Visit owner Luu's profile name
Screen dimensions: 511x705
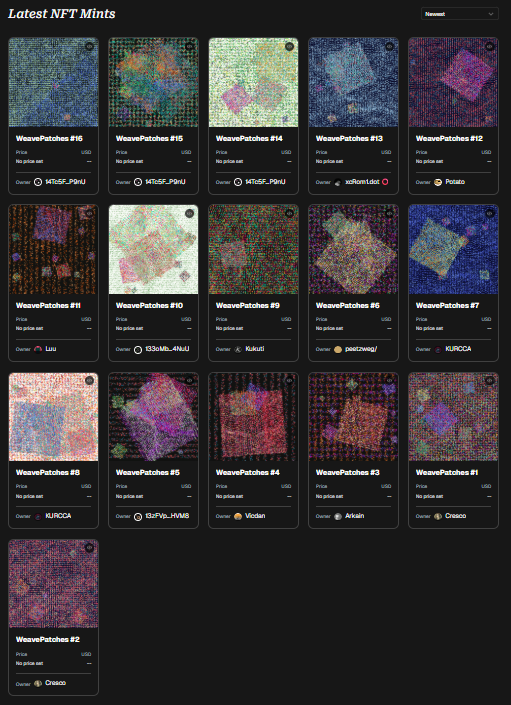coord(51,348)
